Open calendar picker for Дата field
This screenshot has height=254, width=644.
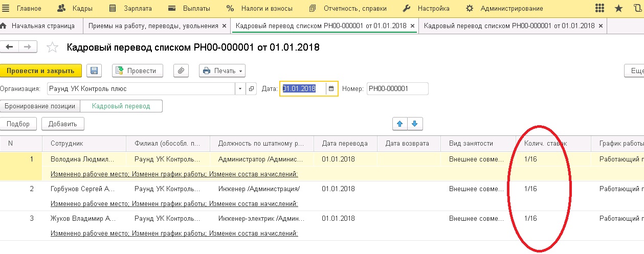pos(331,88)
